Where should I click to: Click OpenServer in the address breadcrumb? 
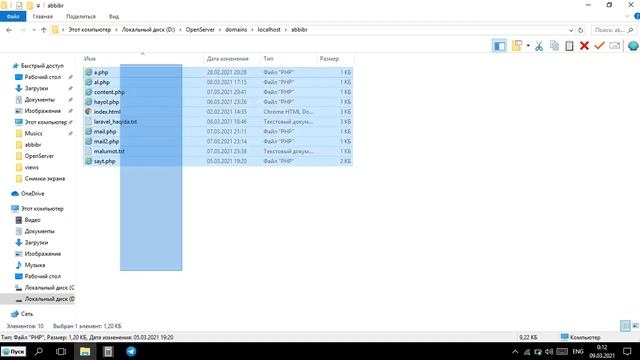[x=200, y=30]
